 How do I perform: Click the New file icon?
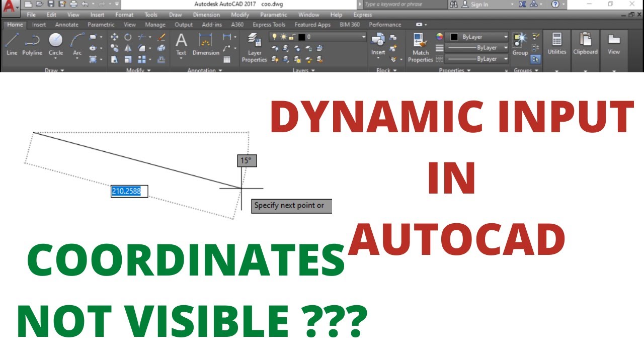pos(28,5)
